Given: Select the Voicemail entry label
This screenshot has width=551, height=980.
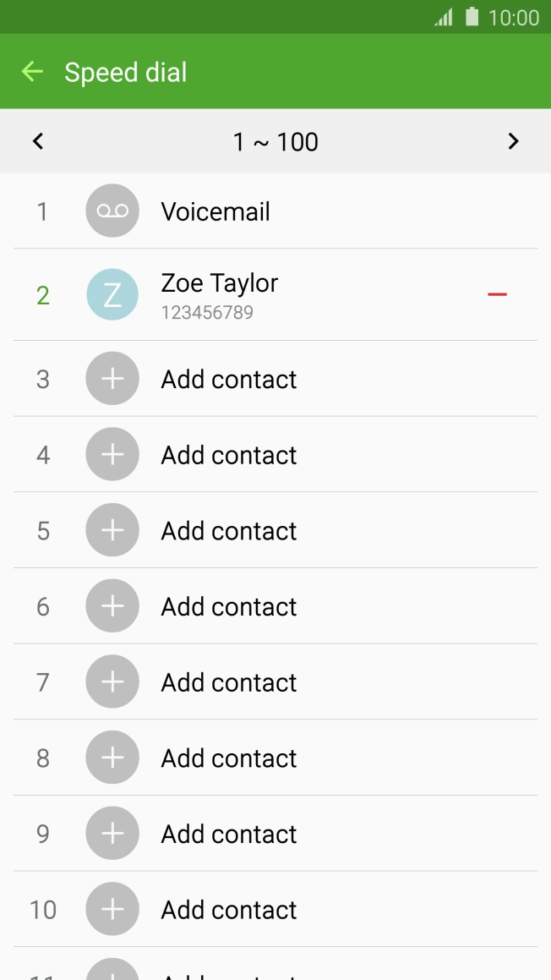Looking at the screenshot, I should point(215,211).
